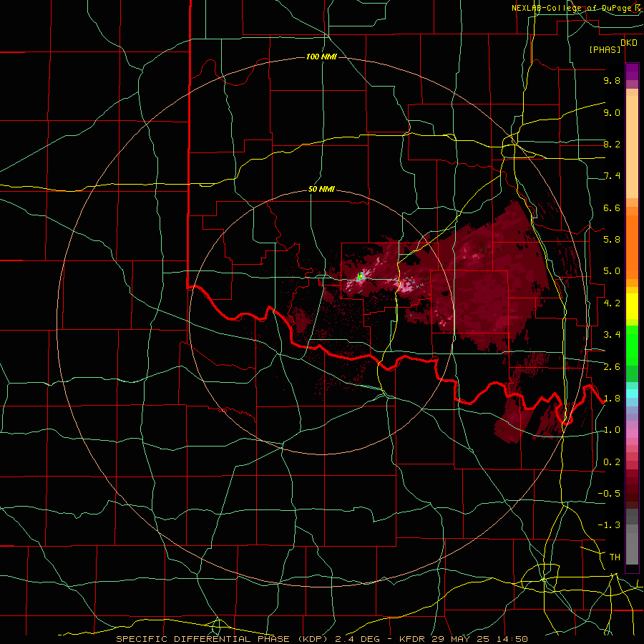
Task: Click the "DKD" label above the color scale
Action: (x=629, y=43)
